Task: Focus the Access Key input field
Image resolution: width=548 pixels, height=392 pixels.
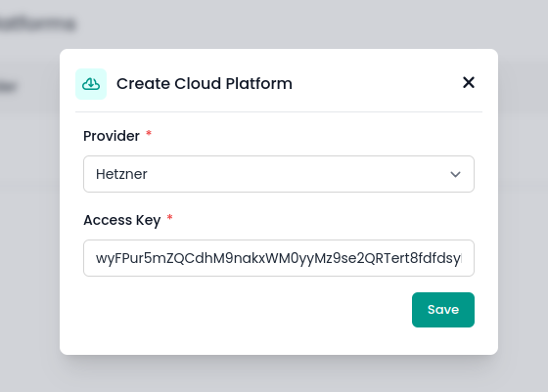Action: pos(279,258)
